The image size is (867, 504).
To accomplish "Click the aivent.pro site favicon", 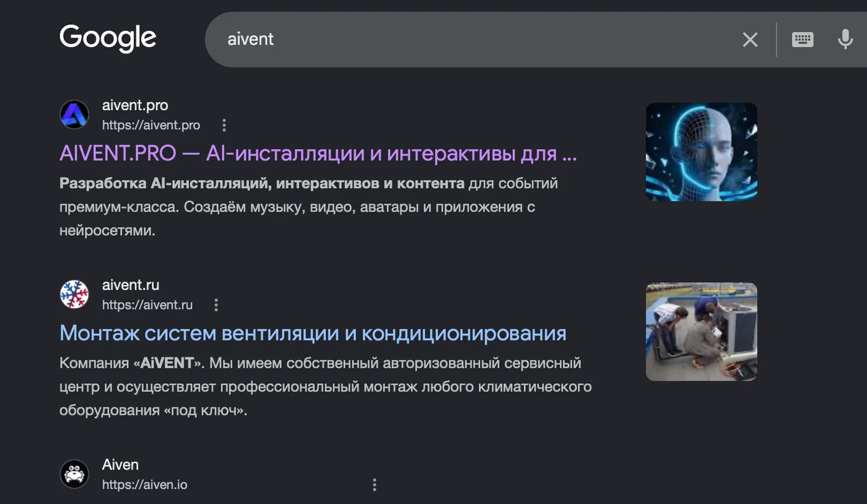I will (74, 115).
